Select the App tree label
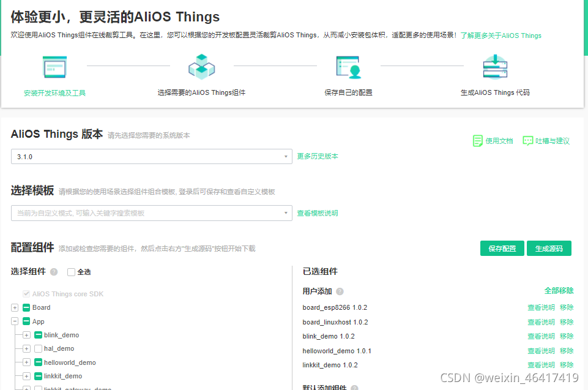This screenshot has height=390, width=588. click(39, 321)
